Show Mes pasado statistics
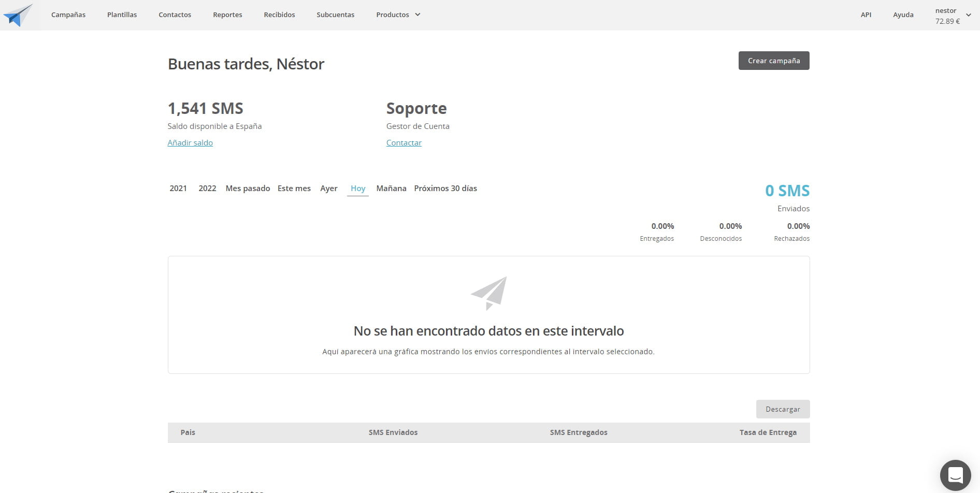The width and height of the screenshot is (980, 493). (248, 188)
